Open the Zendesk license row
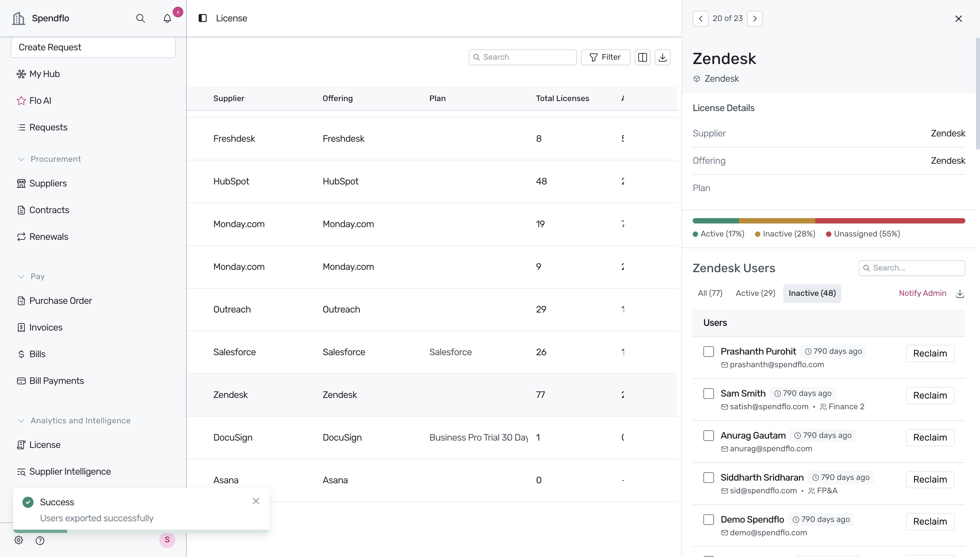Screen dimensions: 980x557 click(432, 395)
